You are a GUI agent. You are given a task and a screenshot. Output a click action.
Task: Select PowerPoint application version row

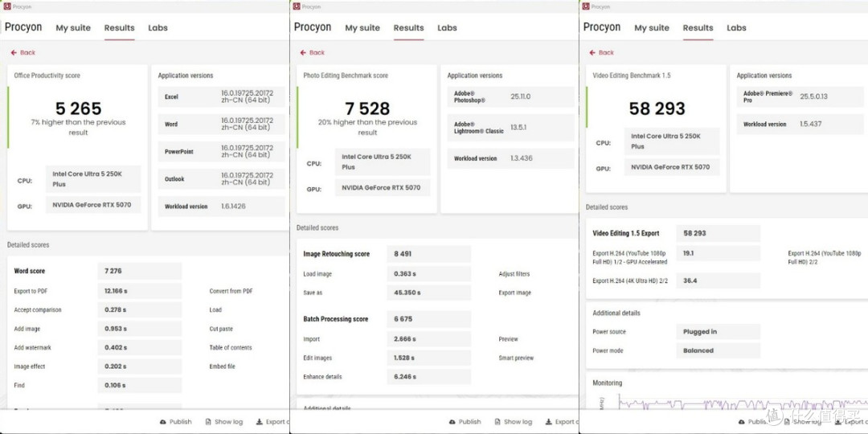[222, 151]
